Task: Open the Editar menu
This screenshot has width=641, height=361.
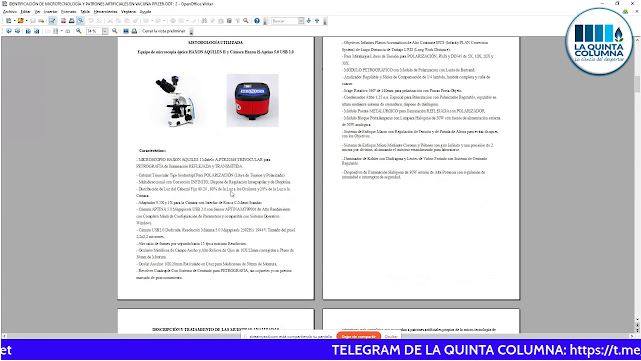Action: point(25,12)
